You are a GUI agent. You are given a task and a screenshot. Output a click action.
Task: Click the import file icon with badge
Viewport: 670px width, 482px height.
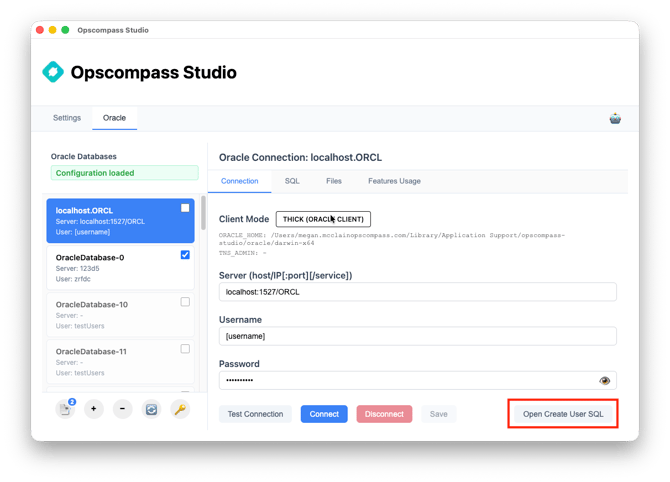coord(65,409)
